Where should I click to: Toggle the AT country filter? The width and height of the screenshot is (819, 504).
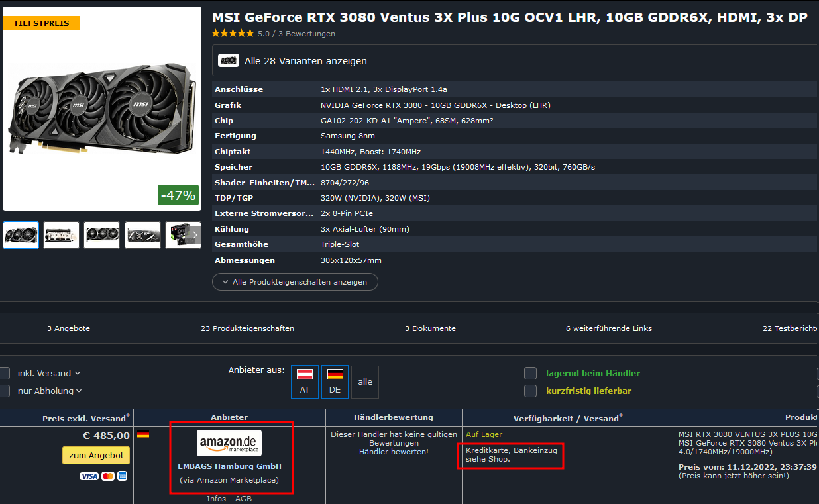coord(305,382)
